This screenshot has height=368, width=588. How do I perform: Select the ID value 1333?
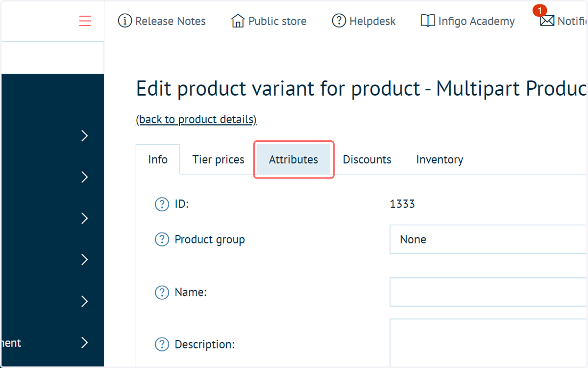pyautogui.click(x=402, y=204)
